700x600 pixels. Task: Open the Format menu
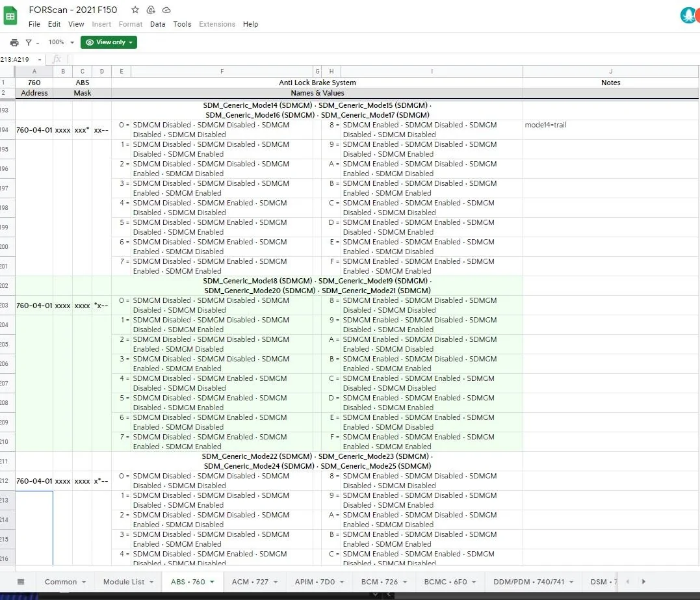(131, 24)
